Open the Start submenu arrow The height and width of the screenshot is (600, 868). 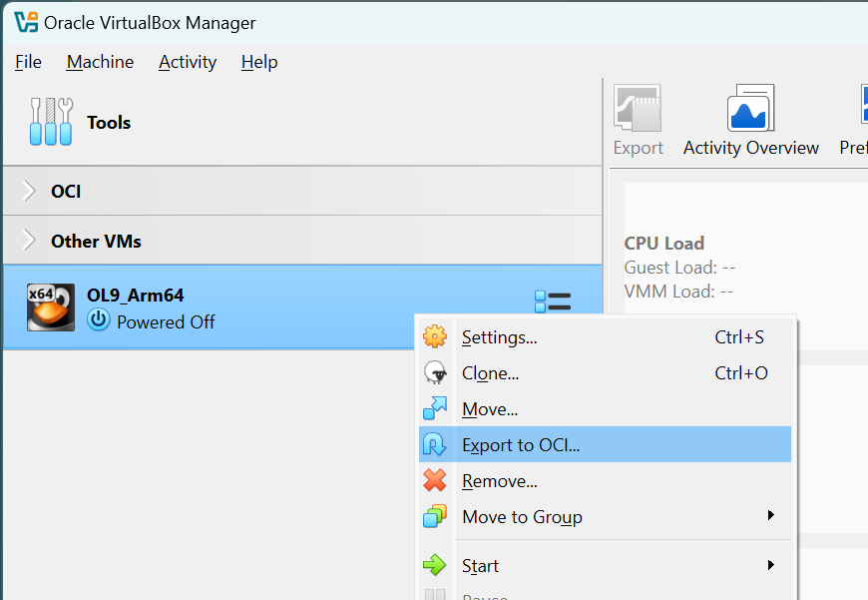click(770, 565)
